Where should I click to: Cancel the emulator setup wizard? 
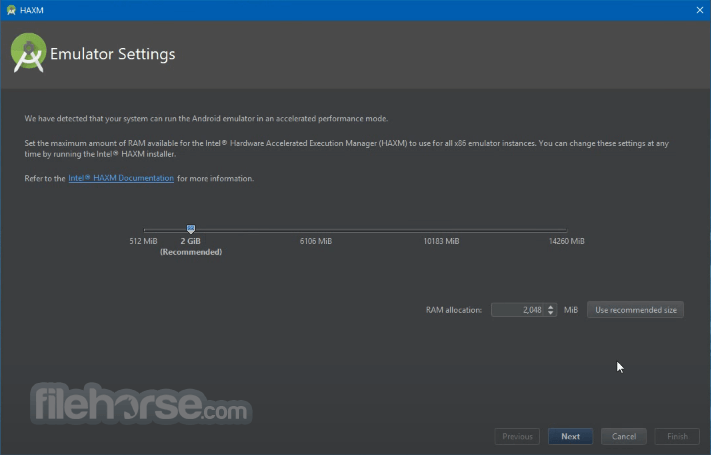click(x=624, y=436)
